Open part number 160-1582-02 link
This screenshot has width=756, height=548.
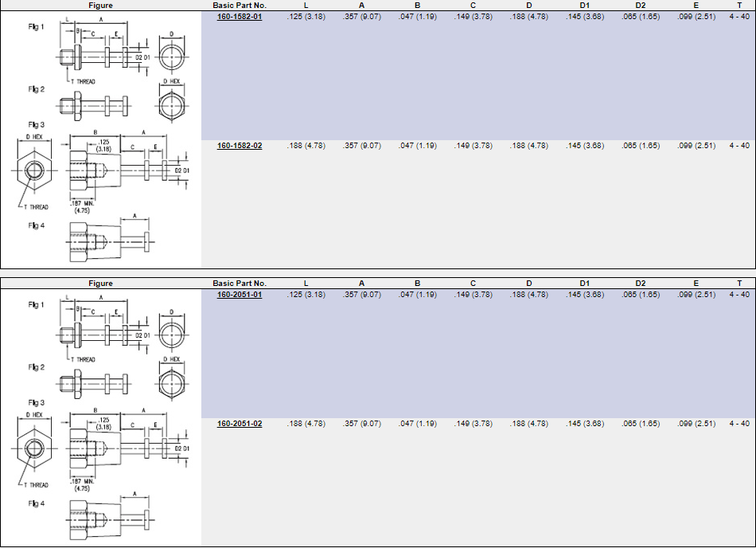[240, 146]
